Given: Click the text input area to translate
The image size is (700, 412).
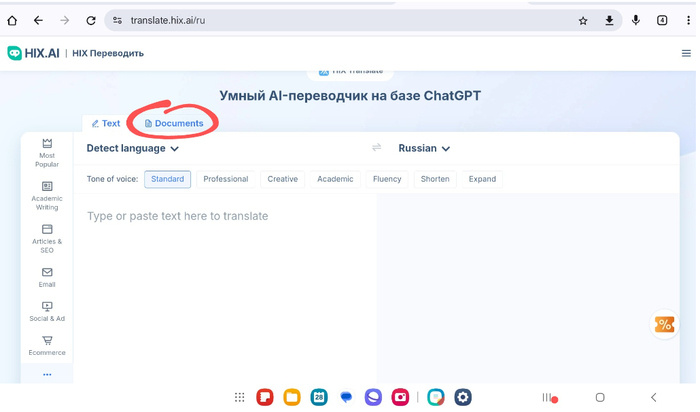Looking at the screenshot, I should click(225, 288).
